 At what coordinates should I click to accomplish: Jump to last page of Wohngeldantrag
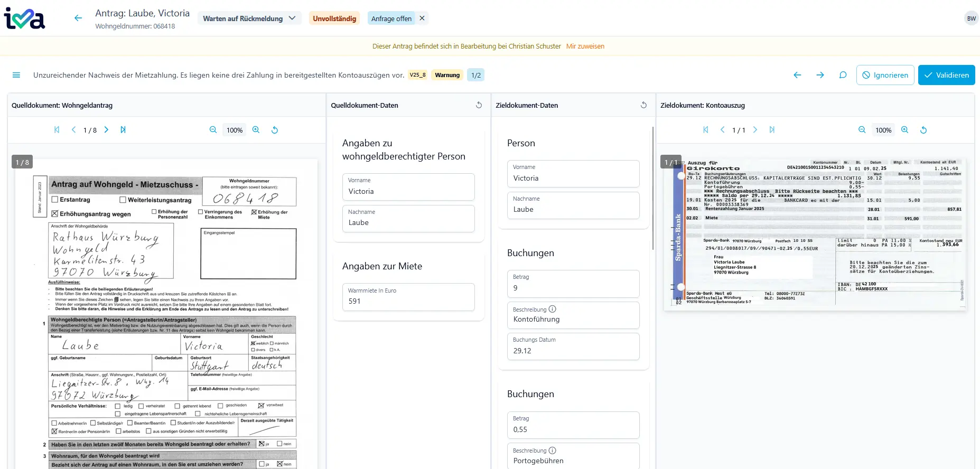point(123,130)
